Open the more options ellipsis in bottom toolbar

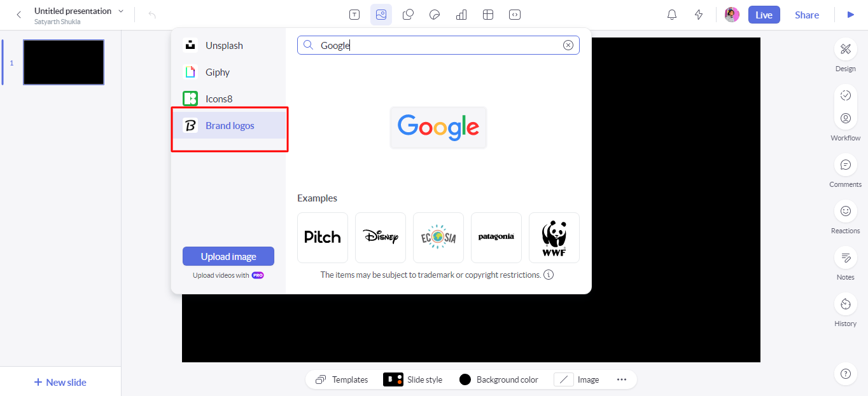point(622,379)
